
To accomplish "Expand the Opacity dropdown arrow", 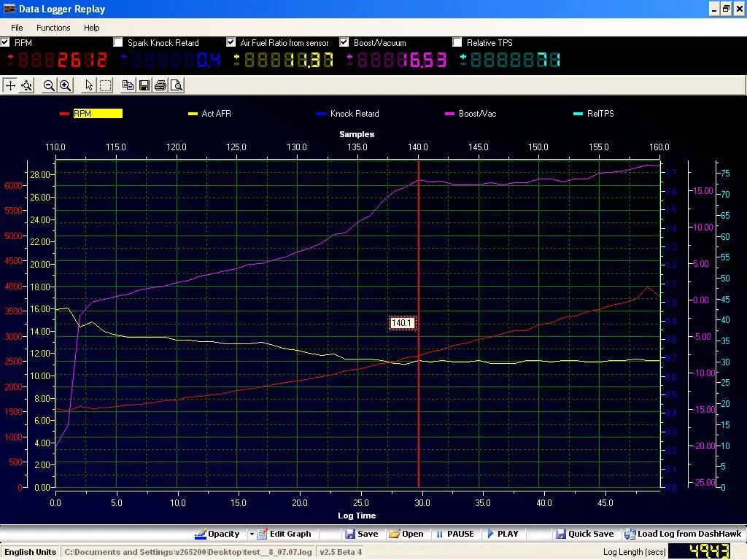I will 250,534.
